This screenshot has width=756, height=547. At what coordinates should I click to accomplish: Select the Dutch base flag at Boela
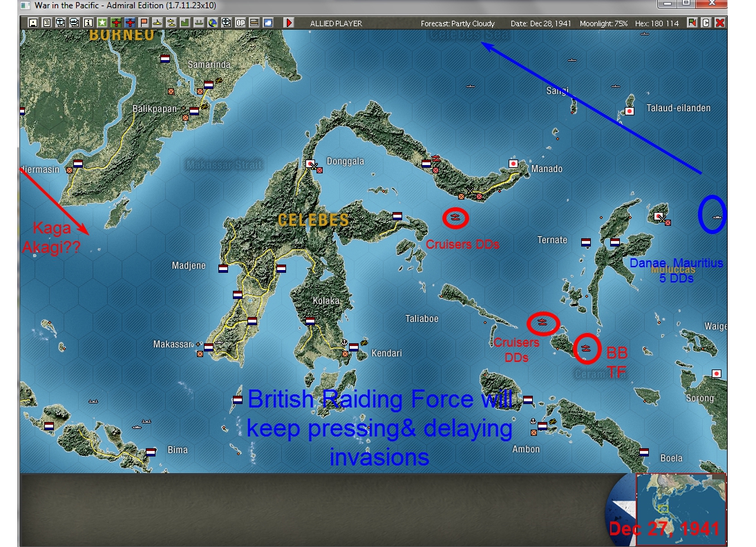click(x=644, y=452)
